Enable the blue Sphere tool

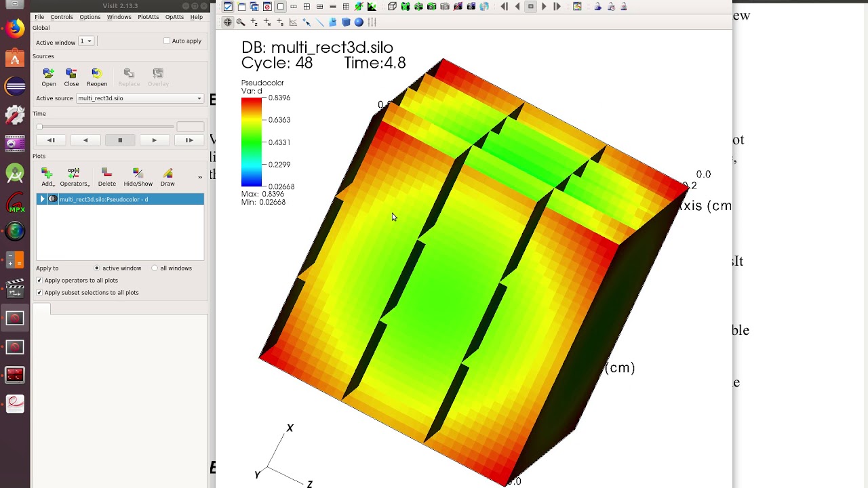coord(359,22)
